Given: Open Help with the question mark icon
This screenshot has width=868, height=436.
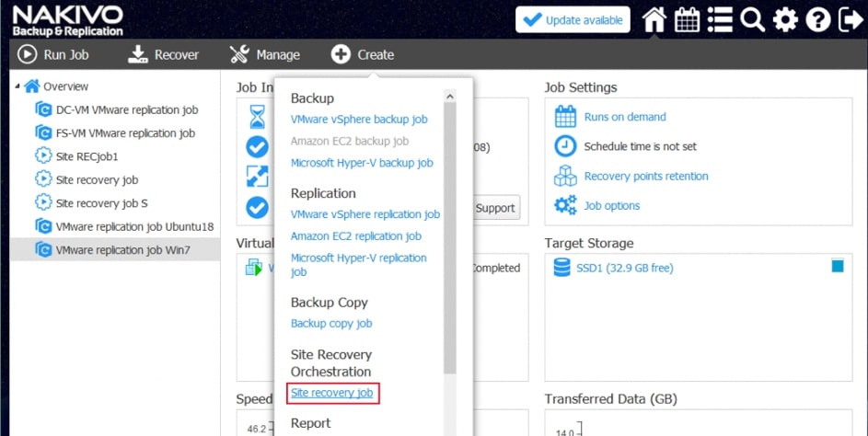Looking at the screenshot, I should tap(816, 19).
